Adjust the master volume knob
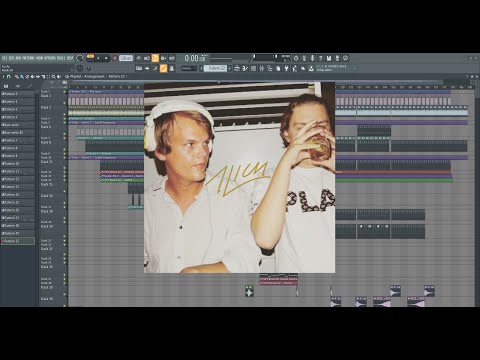The image size is (480, 360). pos(80,58)
